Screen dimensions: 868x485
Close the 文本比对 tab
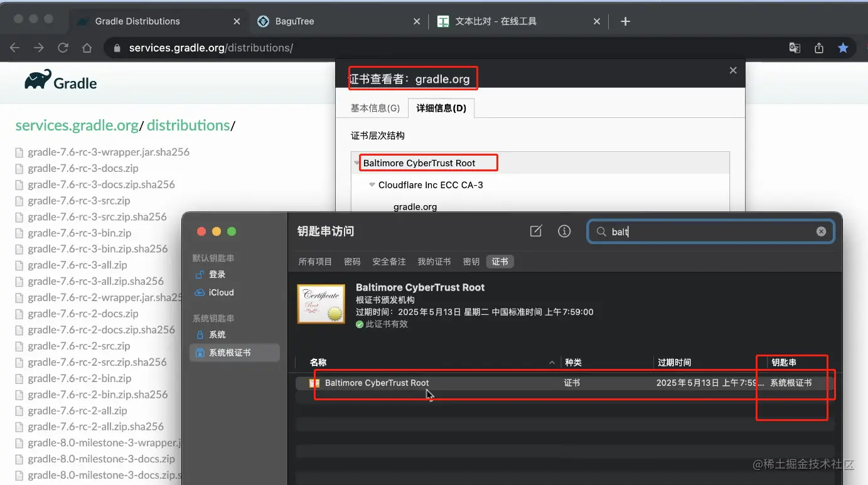[597, 21]
